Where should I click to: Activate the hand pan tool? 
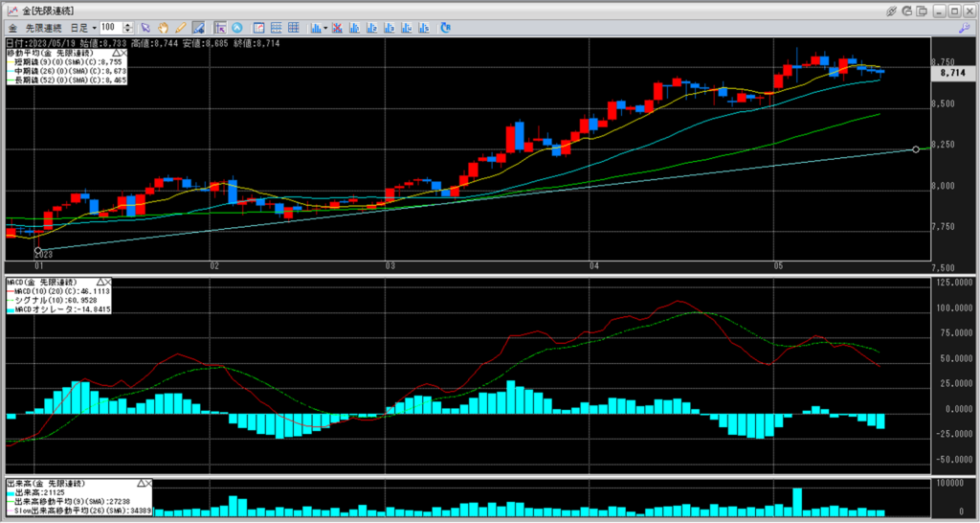163,28
